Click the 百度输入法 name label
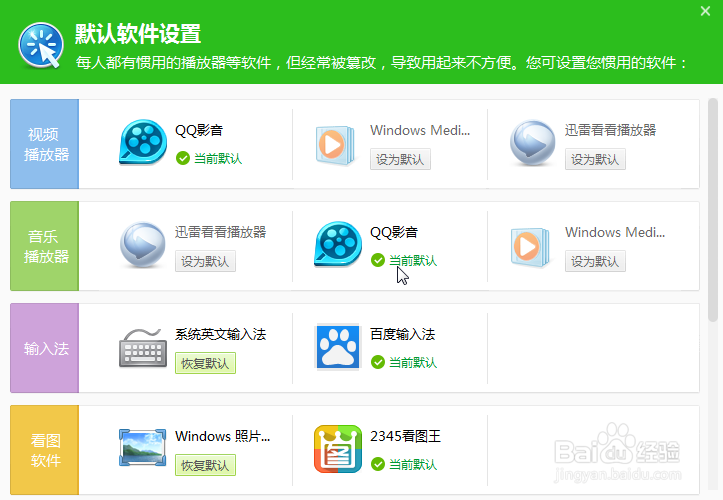 pyautogui.click(x=403, y=334)
